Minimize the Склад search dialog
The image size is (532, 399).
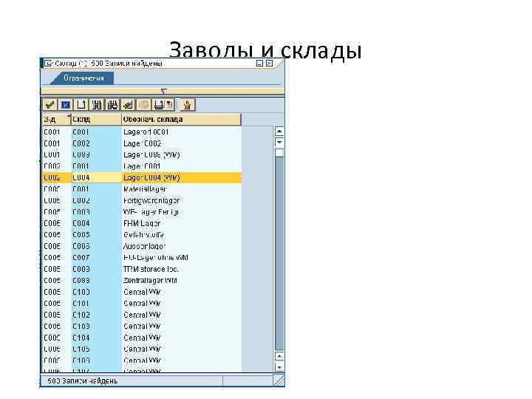pyautogui.click(x=259, y=64)
